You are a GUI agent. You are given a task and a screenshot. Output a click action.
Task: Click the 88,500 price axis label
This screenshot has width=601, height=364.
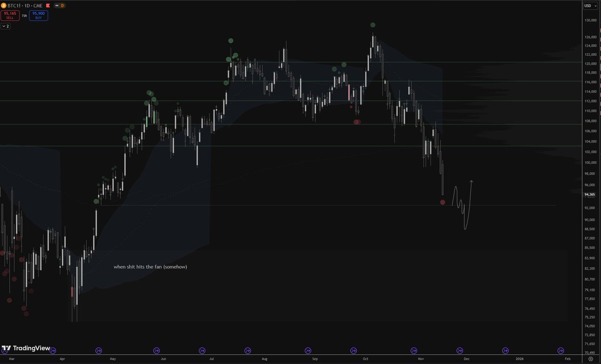pyautogui.click(x=590, y=229)
